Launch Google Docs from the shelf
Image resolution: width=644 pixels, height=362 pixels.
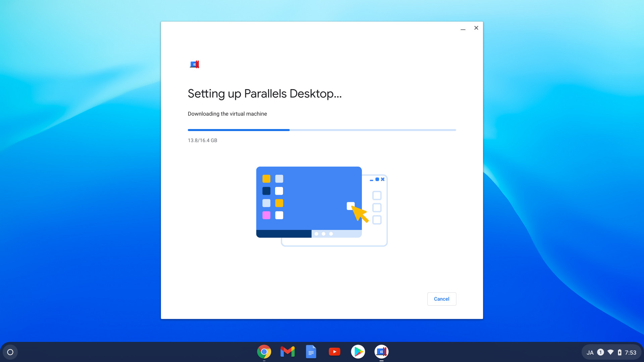tap(311, 352)
